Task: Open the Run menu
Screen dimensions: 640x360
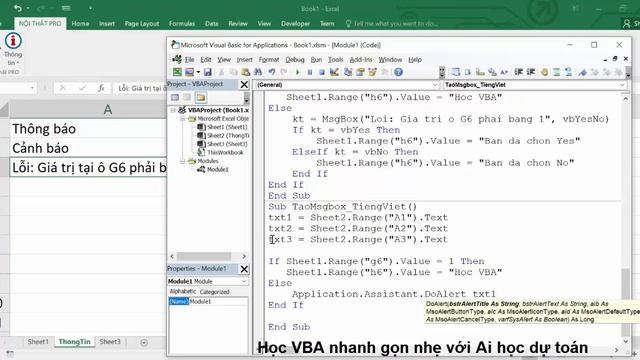Action: [x=316, y=60]
